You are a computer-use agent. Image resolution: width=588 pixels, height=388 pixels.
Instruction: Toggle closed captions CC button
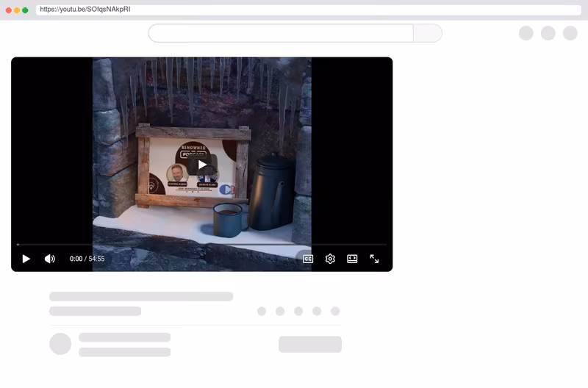[x=308, y=259]
